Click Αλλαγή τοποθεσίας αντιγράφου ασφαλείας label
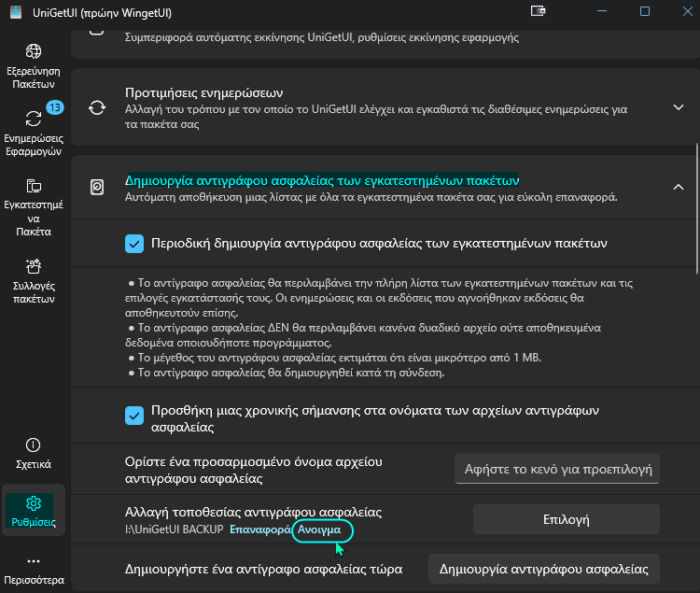 coord(253,512)
